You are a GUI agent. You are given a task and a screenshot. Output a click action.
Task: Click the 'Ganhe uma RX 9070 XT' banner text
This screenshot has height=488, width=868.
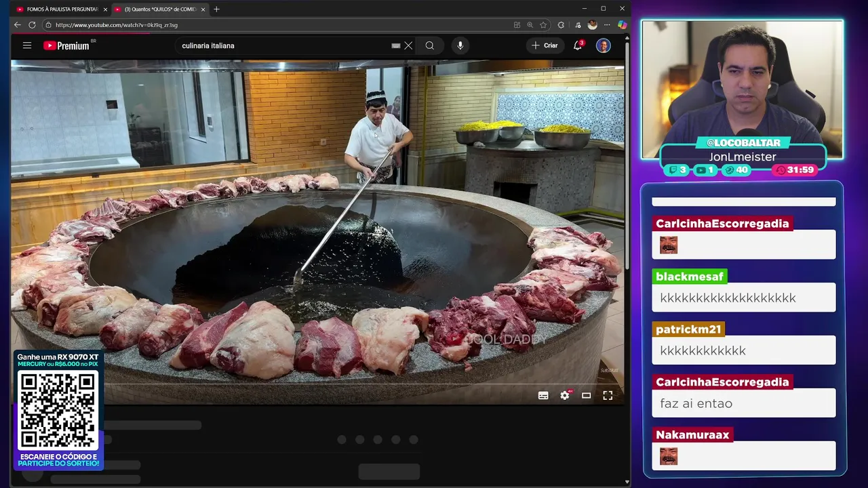click(x=58, y=357)
